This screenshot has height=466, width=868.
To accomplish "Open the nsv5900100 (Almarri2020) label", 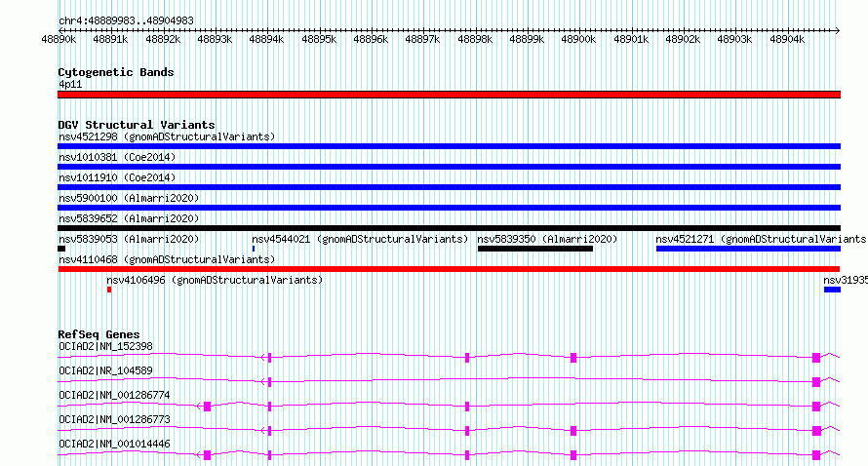I will (129, 198).
